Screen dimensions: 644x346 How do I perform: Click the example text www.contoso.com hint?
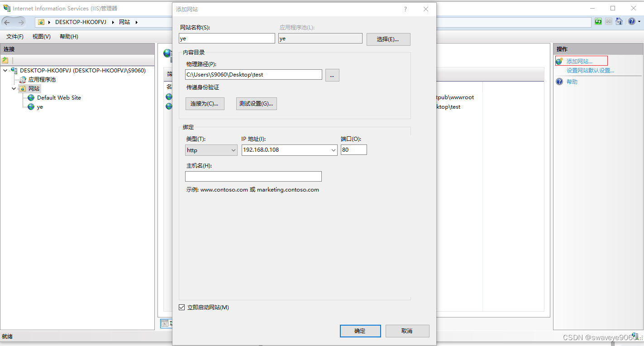tap(253, 190)
